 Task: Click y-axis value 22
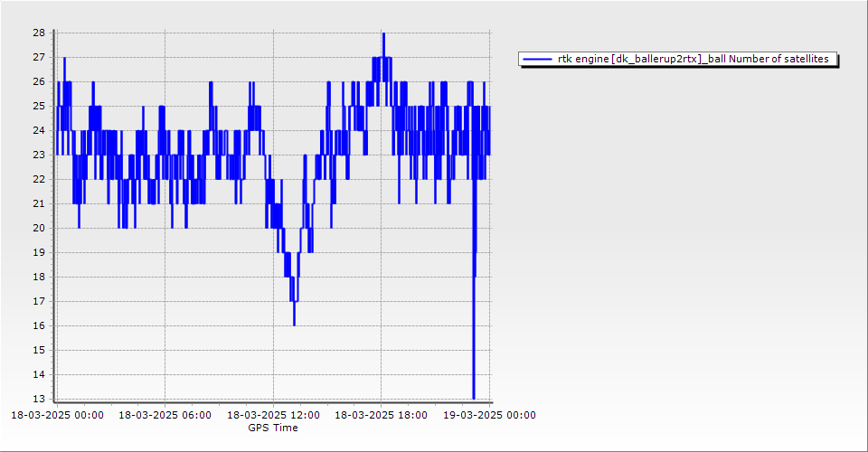pos(39,179)
